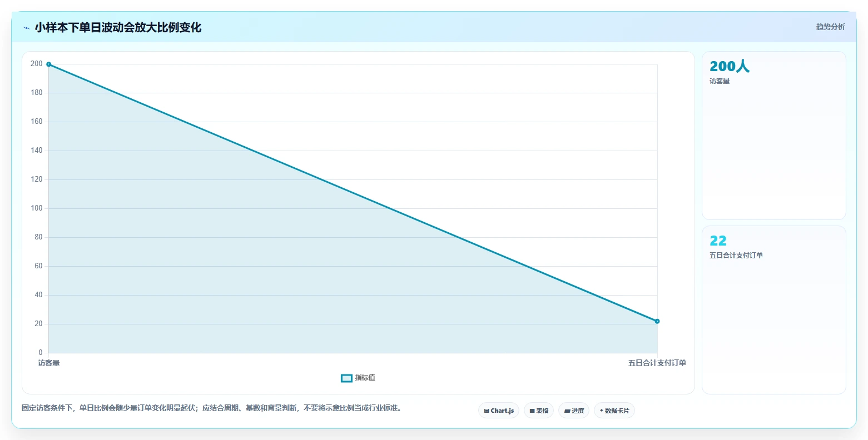The image size is (868, 440).
Task: Click the 访客量 x-axis label
Action: click(49, 363)
